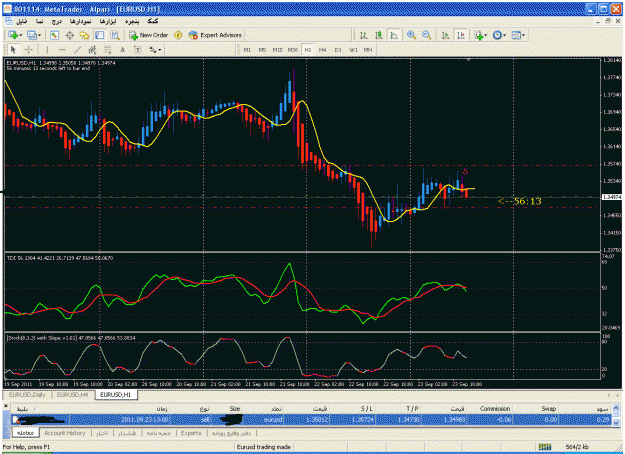
Task: Toggle the Expert Advisors button
Action: coord(215,35)
